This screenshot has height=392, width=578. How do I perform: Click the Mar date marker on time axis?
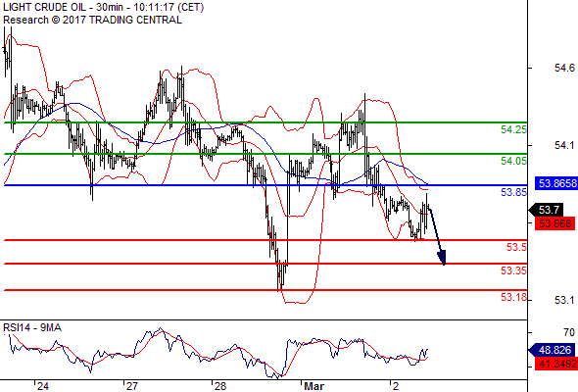pos(313,386)
